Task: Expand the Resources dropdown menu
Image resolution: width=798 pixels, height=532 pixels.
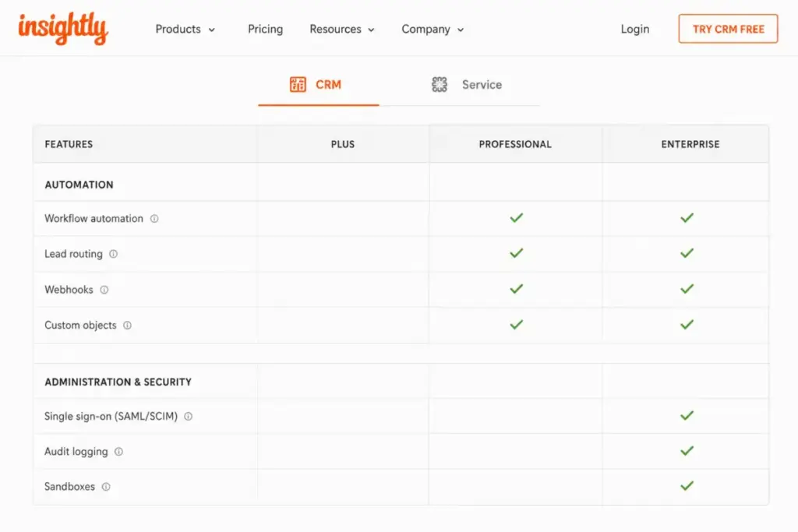Action: (x=342, y=29)
